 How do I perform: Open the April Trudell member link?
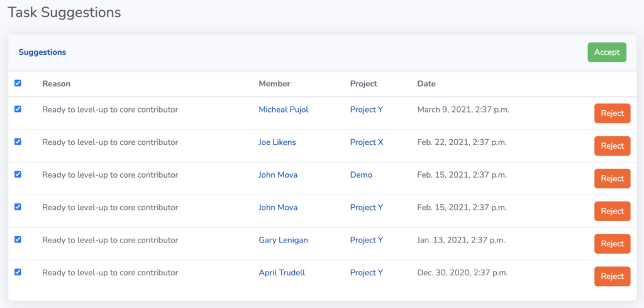pyautogui.click(x=282, y=273)
